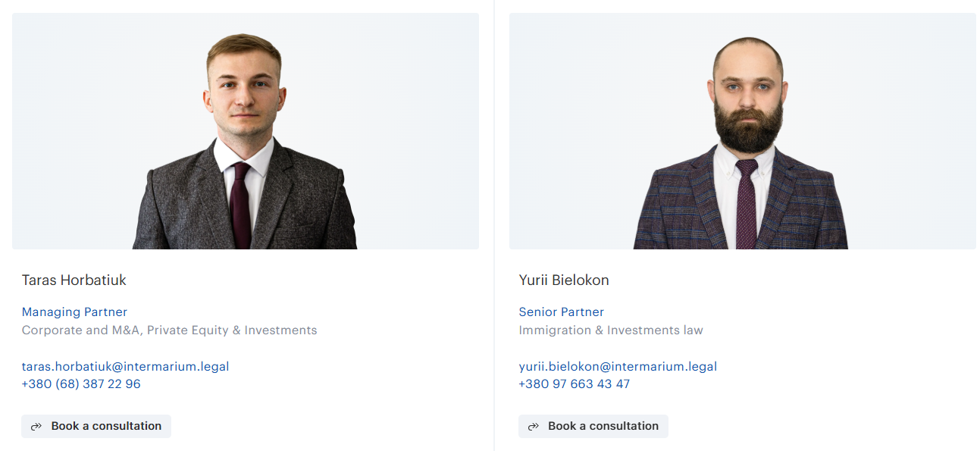The width and height of the screenshot is (980, 451).
Task: Book a consultation with Yurii Bielokon
Action: 593,426
